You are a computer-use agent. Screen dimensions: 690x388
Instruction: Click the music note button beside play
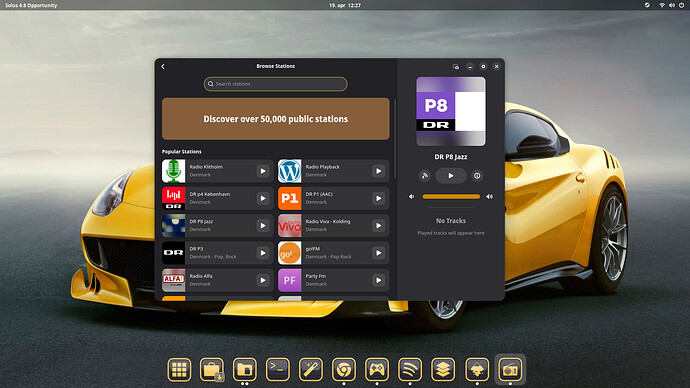tap(425, 176)
